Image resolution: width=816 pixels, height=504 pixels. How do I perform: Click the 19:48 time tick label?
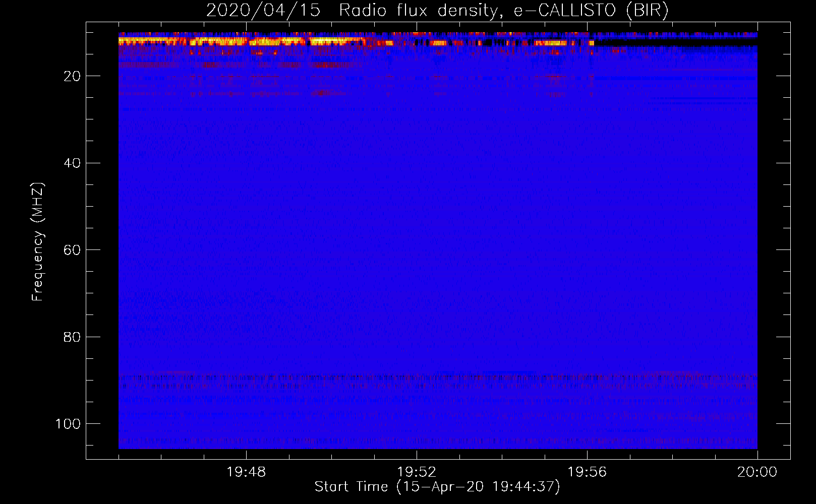click(246, 472)
